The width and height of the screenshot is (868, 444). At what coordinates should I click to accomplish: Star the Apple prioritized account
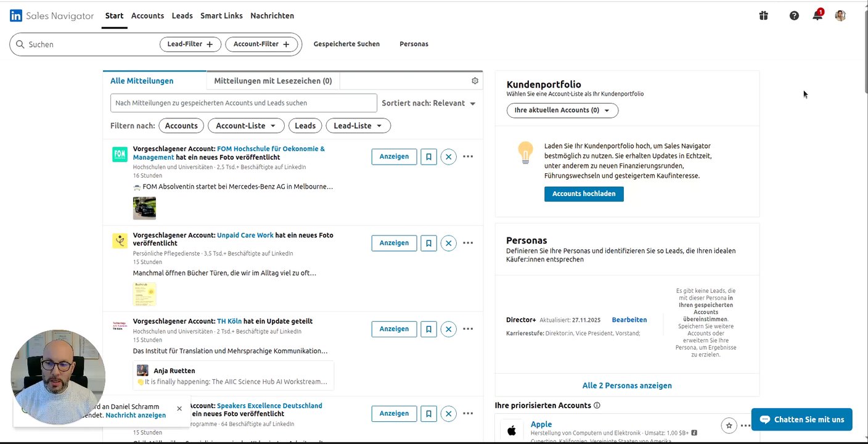coord(729,425)
